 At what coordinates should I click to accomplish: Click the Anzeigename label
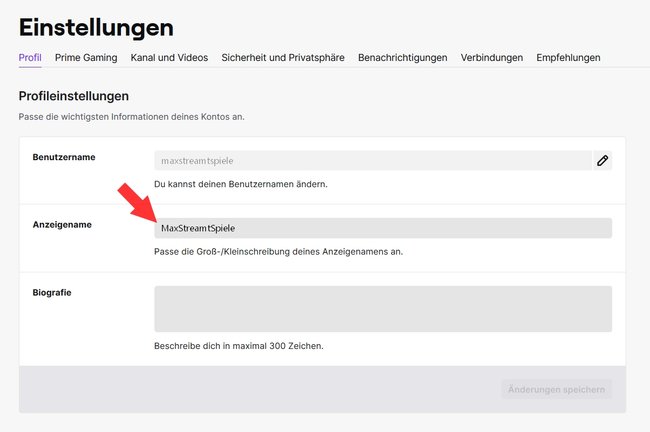point(62,225)
